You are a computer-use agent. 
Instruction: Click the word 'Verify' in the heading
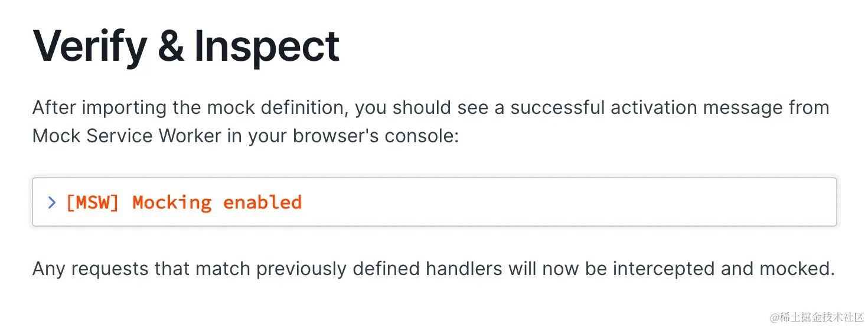[90, 47]
